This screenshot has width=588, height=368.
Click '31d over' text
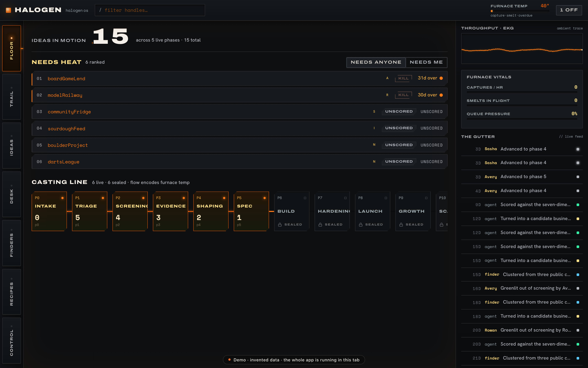(427, 78)
